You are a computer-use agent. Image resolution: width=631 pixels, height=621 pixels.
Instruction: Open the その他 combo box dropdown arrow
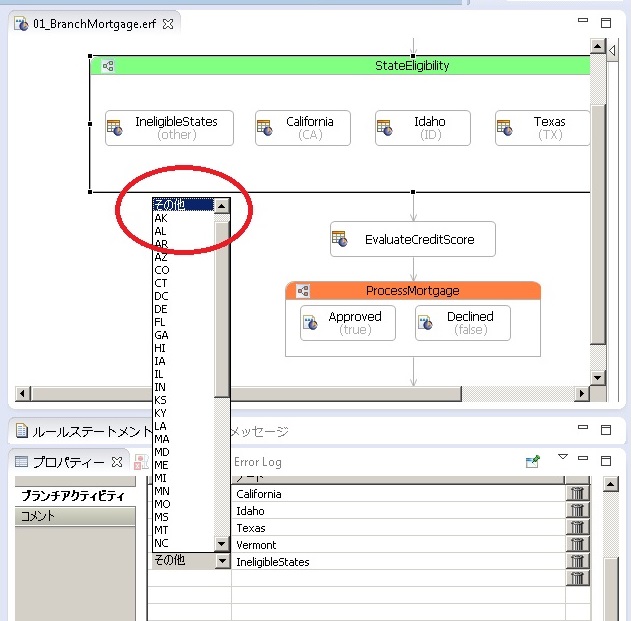[222, 560]
